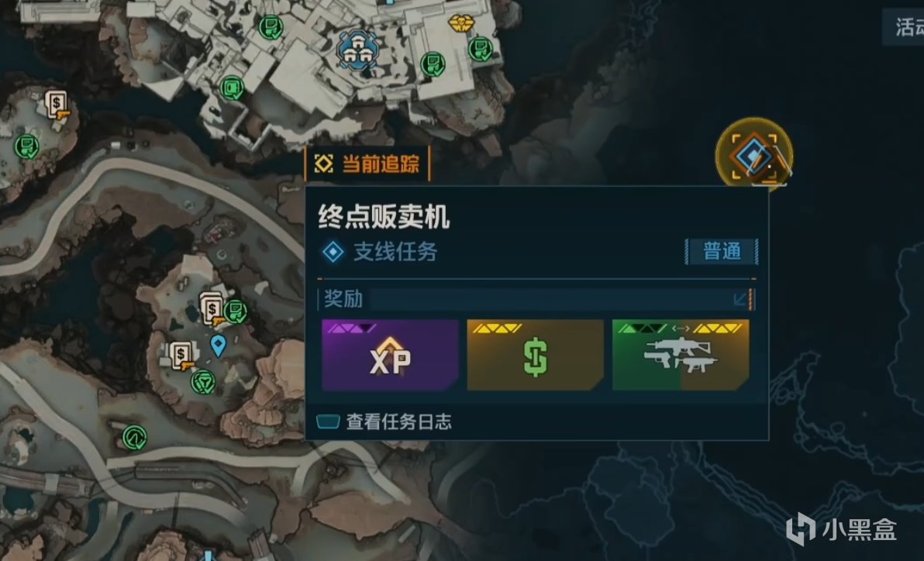Select the green triangle-symbol completed marker
The height and width of the screenshot is (561, 924).
203,382
